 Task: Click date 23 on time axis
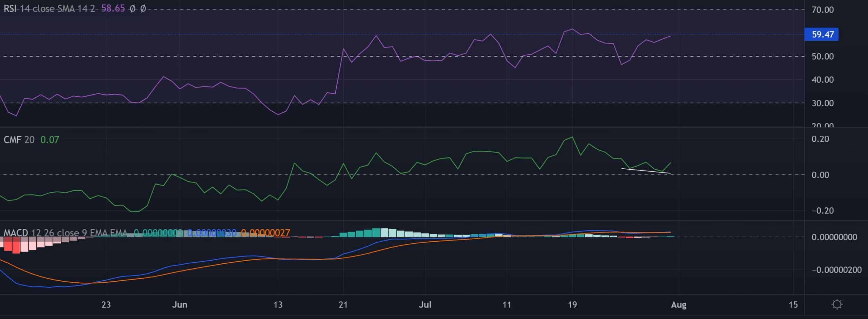(106, 305)
